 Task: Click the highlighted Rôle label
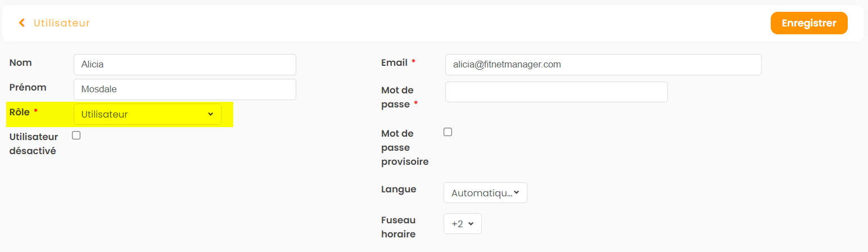[x=20, y=112]
